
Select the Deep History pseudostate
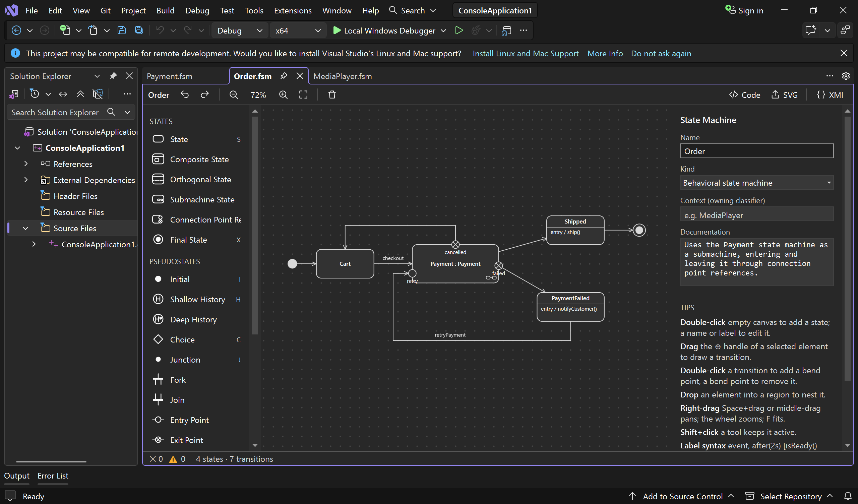point(196,319)
